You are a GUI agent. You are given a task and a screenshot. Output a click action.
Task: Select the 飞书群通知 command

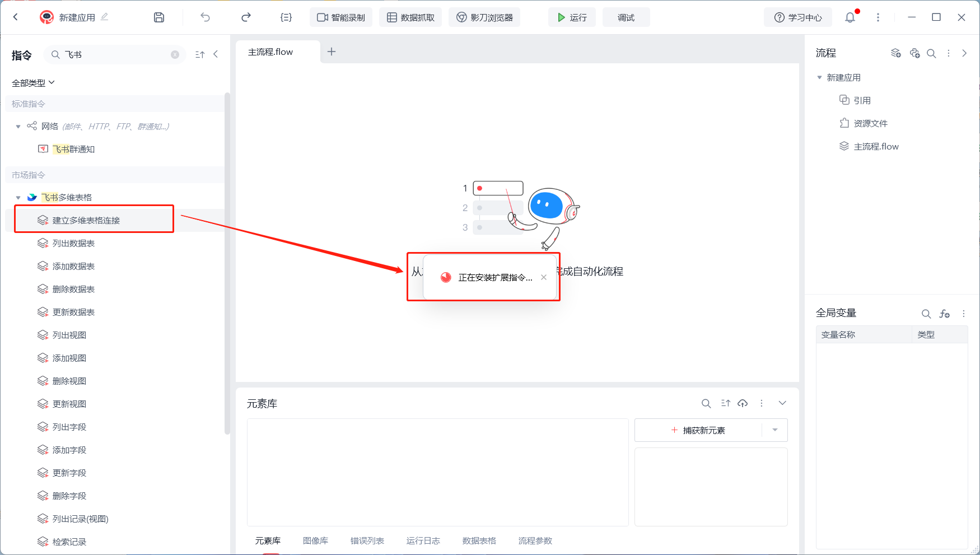(73, 149)
